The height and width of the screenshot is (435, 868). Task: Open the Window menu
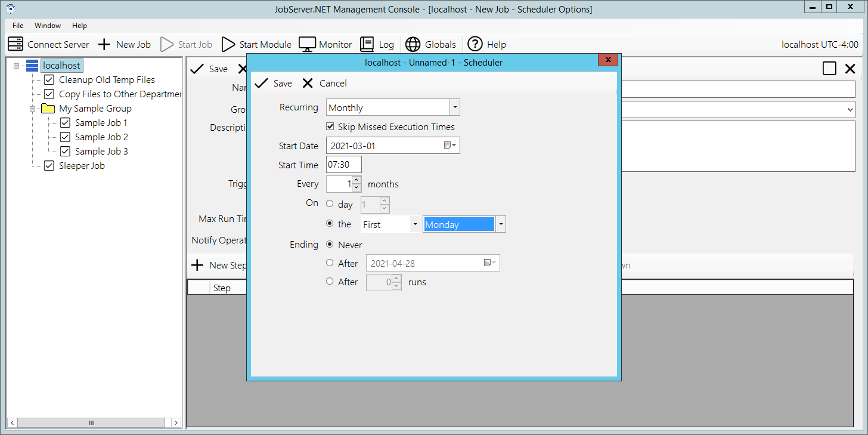coord(48,26)
